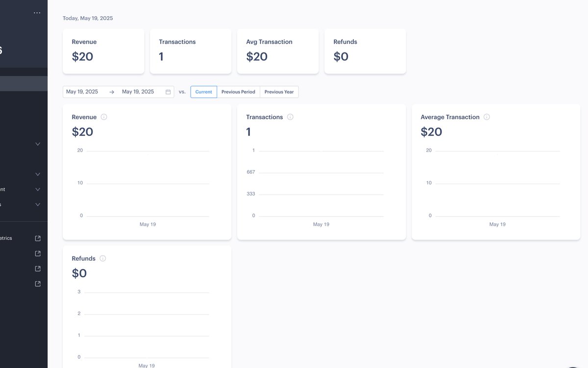This screenshot has height=368, width=588.
Task: Click the $20 value under Average Transaction
Action: tap(431, 131)
